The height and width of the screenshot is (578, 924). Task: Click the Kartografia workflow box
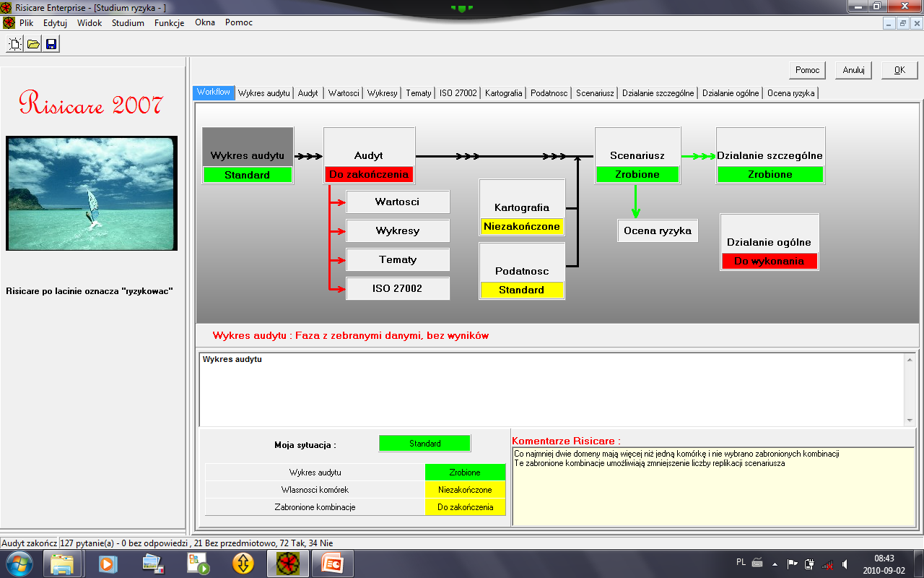pyautogui.click(x=522, y=207)
